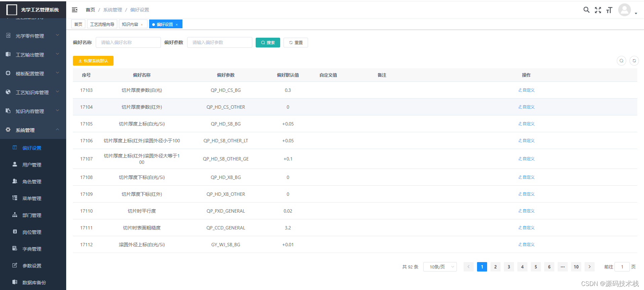This screenshot has height=290, width=644.
Task: Open the header search magnifier icon
Action: point(586,10)
